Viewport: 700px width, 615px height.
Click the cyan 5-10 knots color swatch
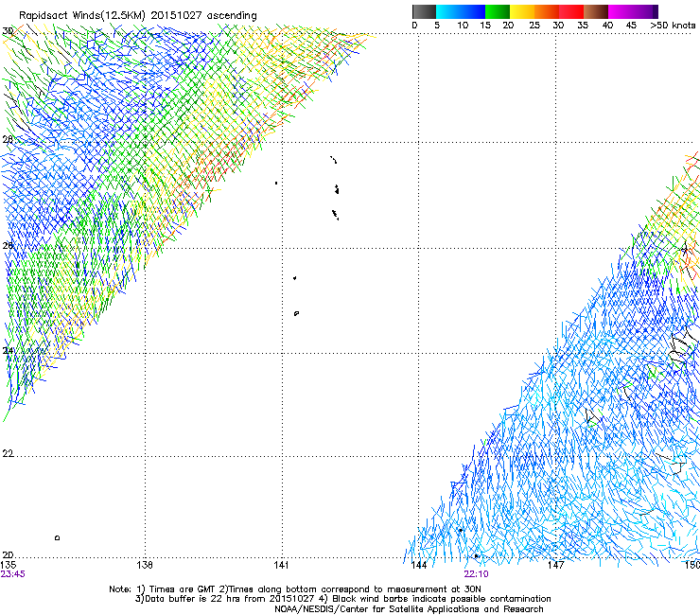tap(448, 11)
